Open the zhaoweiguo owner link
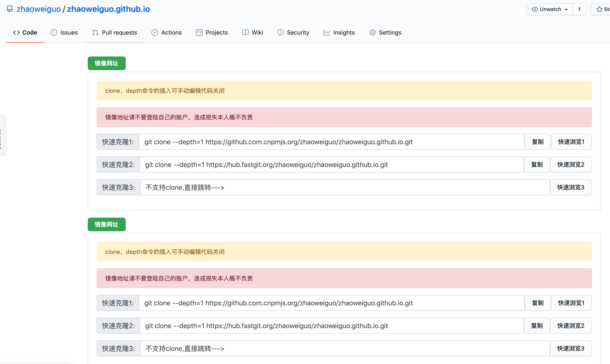 click(39, 9)
